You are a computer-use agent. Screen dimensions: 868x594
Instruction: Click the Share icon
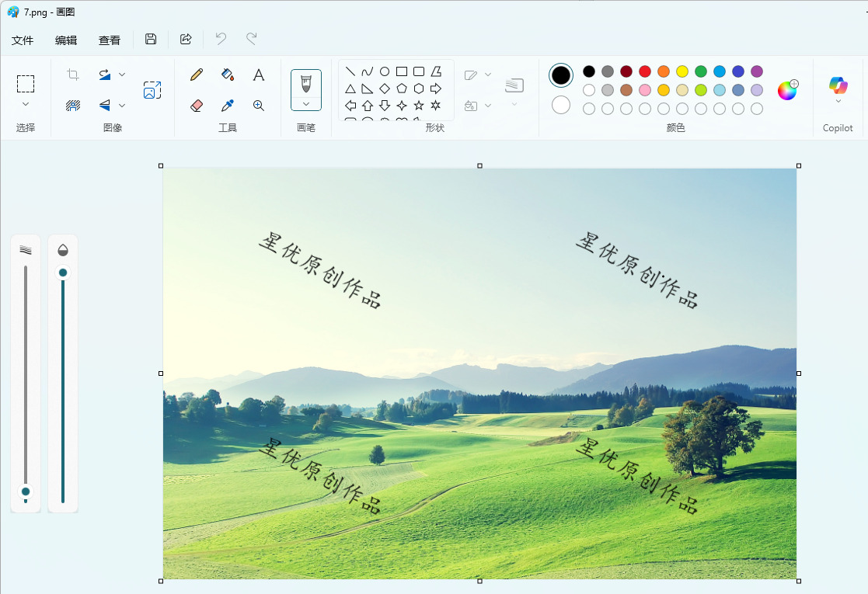pyautogui.click(x=186, y=39)
